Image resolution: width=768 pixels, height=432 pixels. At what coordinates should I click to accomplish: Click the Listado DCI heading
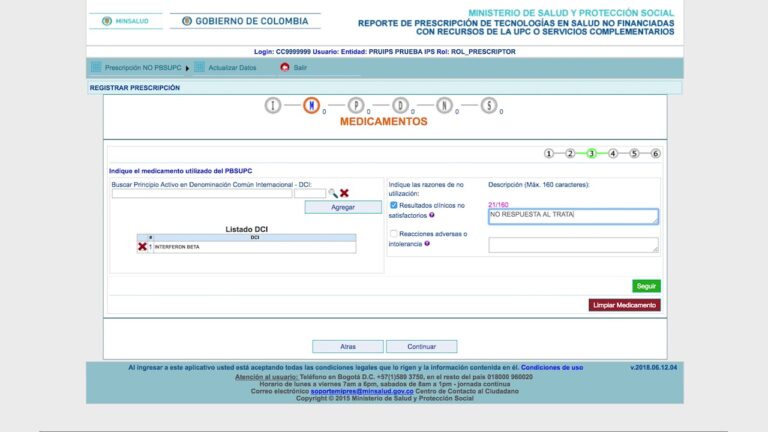click(x=246, y=229)
